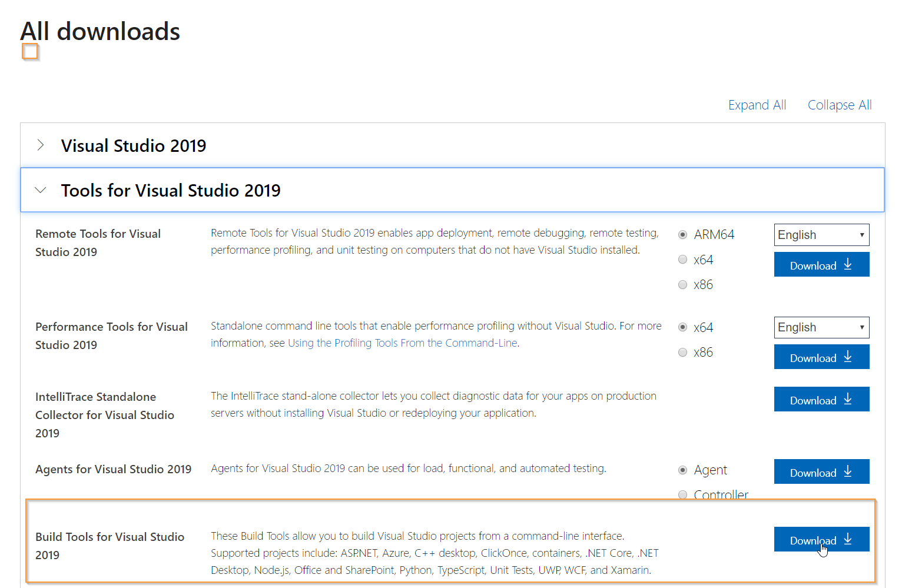The image size is (902, 588).
Task: Click download arrow icon for Remote Tools
Action: point(848,264)
